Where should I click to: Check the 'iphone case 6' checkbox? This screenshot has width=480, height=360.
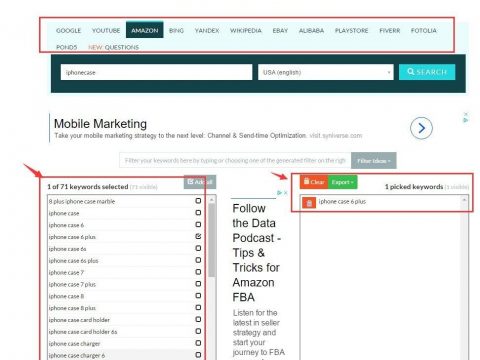pyautogui.click(x=198, y=224)
